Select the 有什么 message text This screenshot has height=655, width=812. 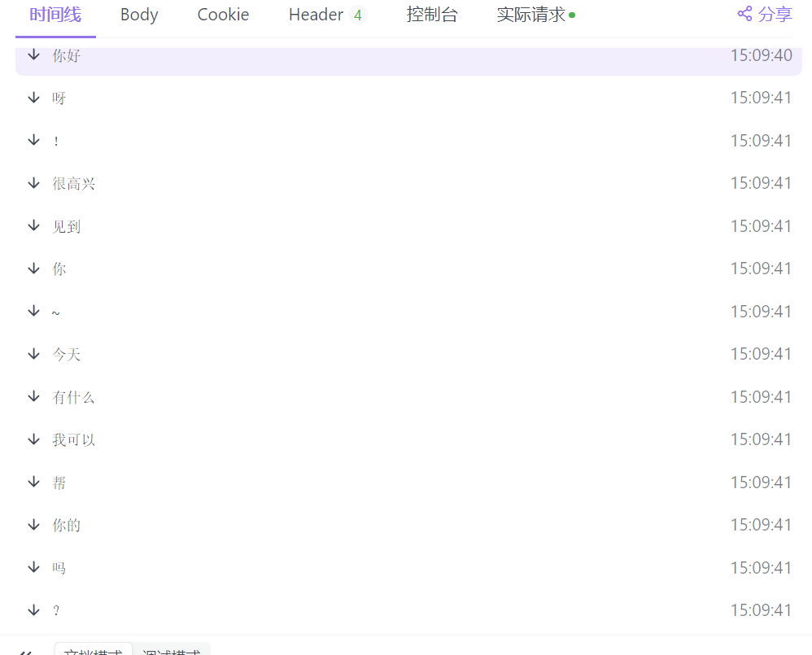[x=73, y=397]
